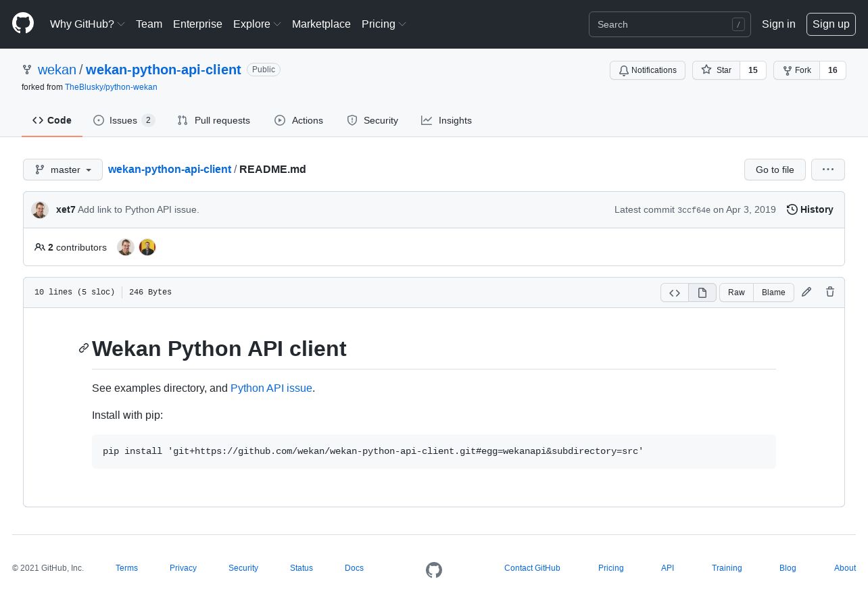Open the Why GitHub? dropdown menu
Screen dimensions: 868x612
(x=87, y=24)
